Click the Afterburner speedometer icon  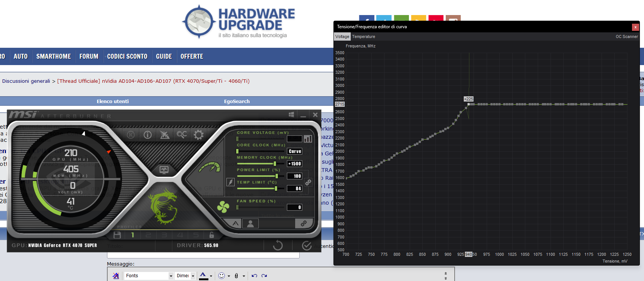click(210, 167)
